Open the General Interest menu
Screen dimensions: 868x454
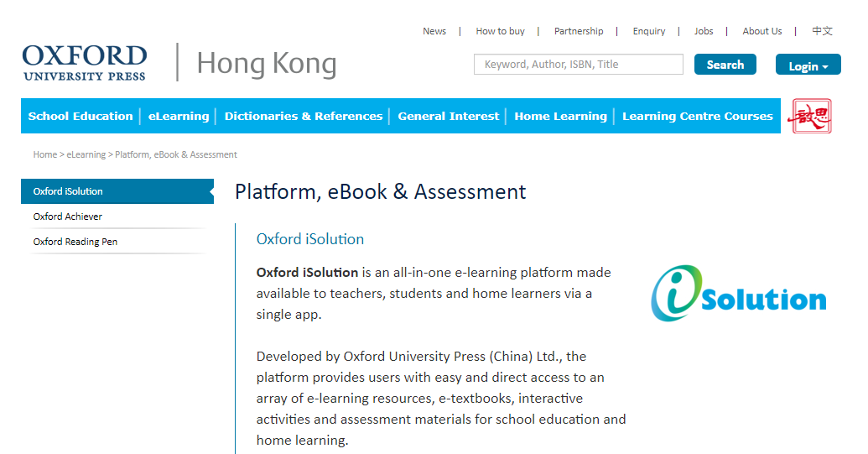[x=449, y=117]
